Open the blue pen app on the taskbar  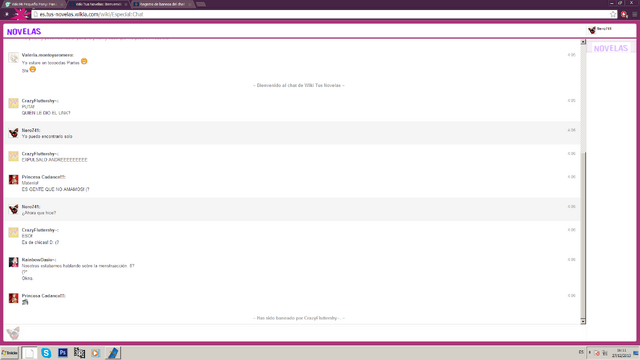(113, 353)
